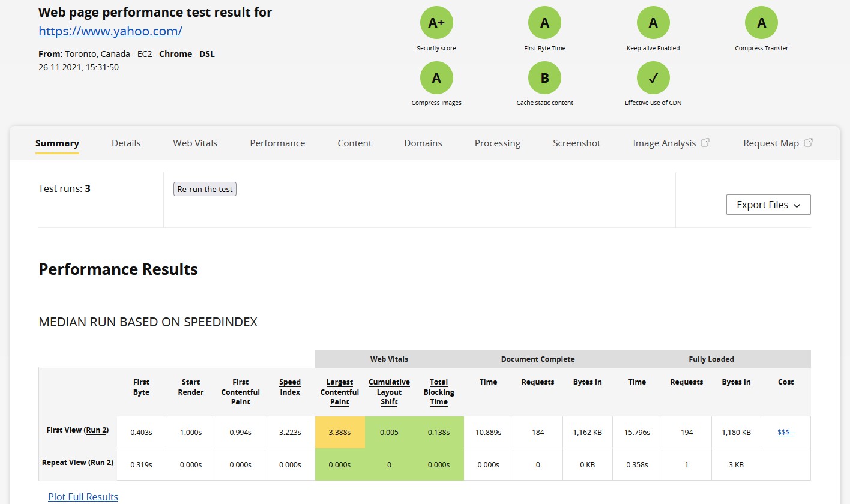The image size is (850, 504).
Task: Switch to the Details tab
Action: tap(126, 143)
